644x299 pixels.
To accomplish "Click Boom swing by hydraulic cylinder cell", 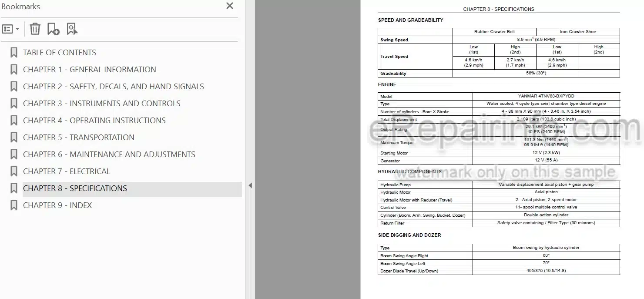I will (546, 248).
